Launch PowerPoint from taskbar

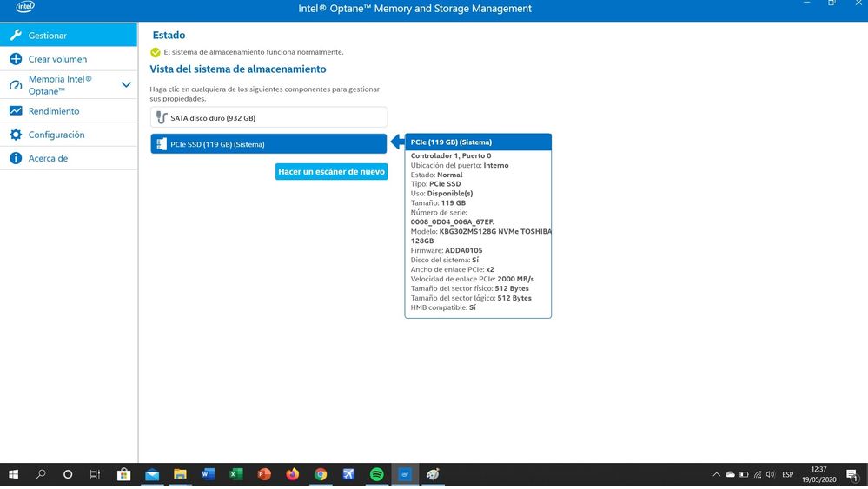point(264,474)
